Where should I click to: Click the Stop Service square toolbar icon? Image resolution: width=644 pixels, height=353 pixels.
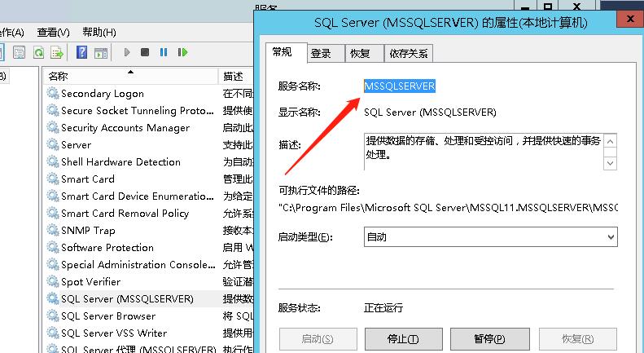coord(145,52)
